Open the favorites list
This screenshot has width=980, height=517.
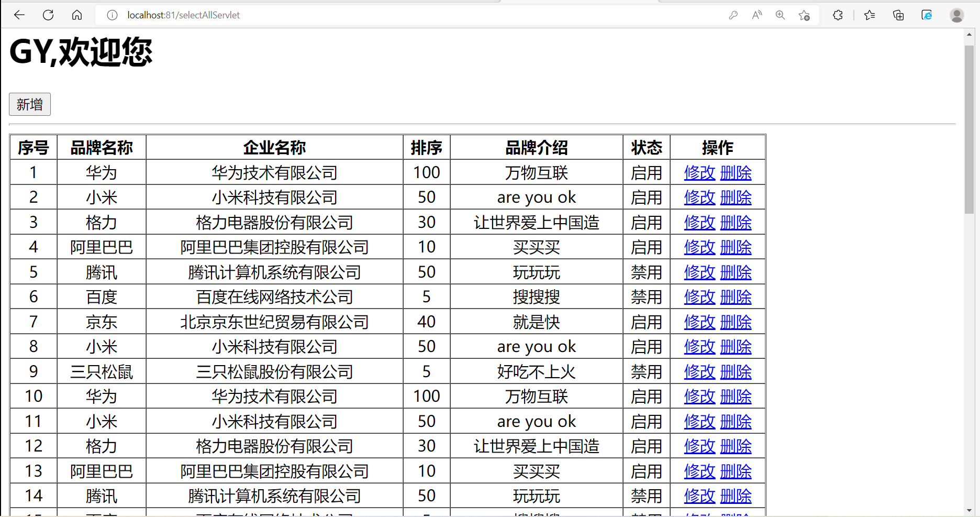click(x=870, y=15)
